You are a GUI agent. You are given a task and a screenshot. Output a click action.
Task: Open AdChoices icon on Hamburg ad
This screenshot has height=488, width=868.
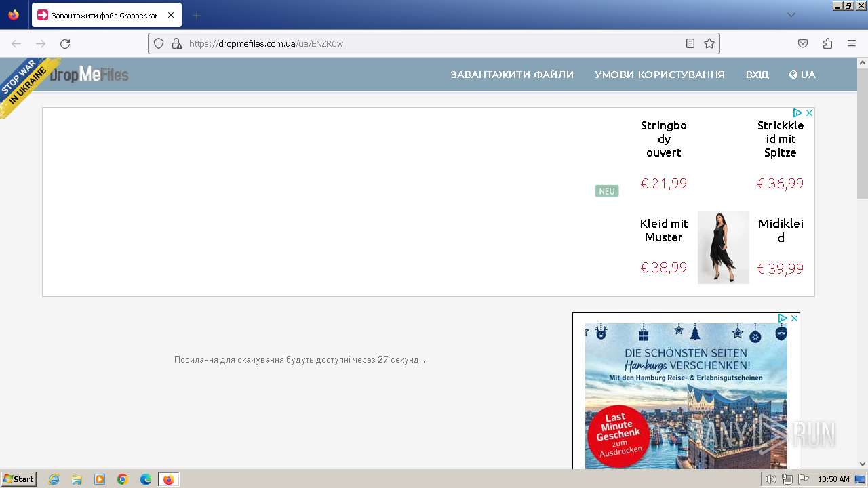pos(783,318)
